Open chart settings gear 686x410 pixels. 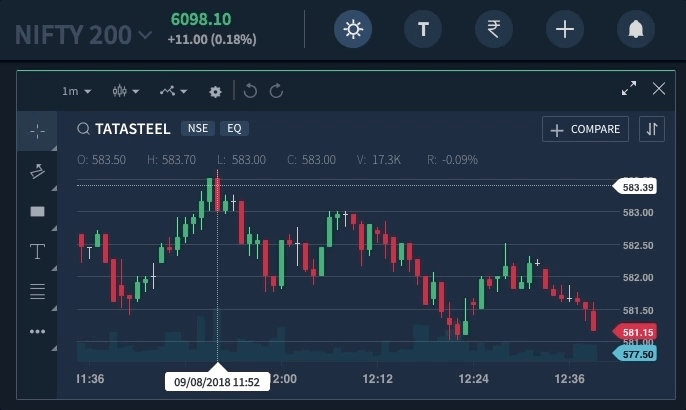coord(215,91)
